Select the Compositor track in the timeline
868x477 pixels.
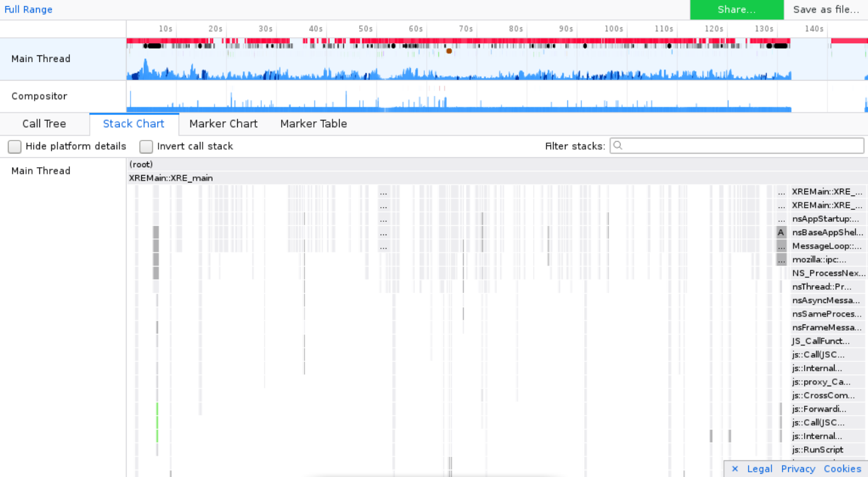[39, 97]
